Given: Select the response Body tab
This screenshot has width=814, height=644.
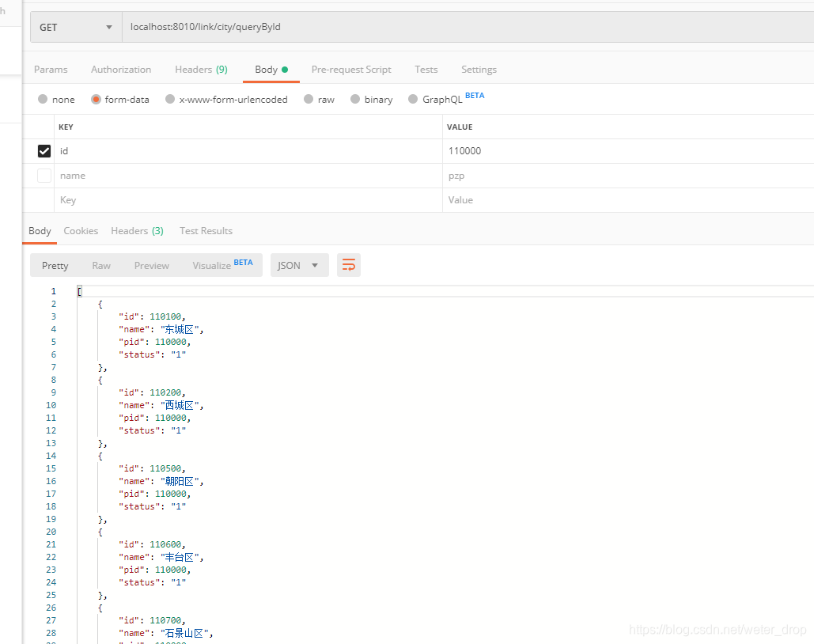Looking at the screenshot, I should [40, 230].
